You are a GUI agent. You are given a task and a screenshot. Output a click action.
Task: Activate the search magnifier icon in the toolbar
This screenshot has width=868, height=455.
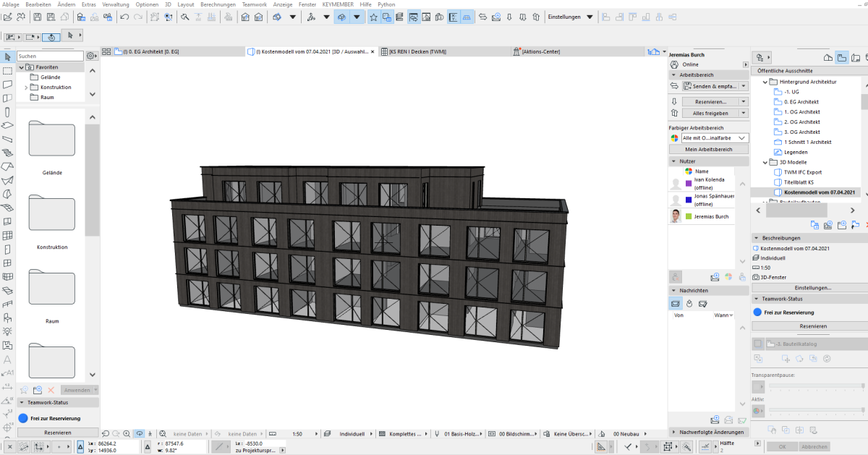point(169,17)
